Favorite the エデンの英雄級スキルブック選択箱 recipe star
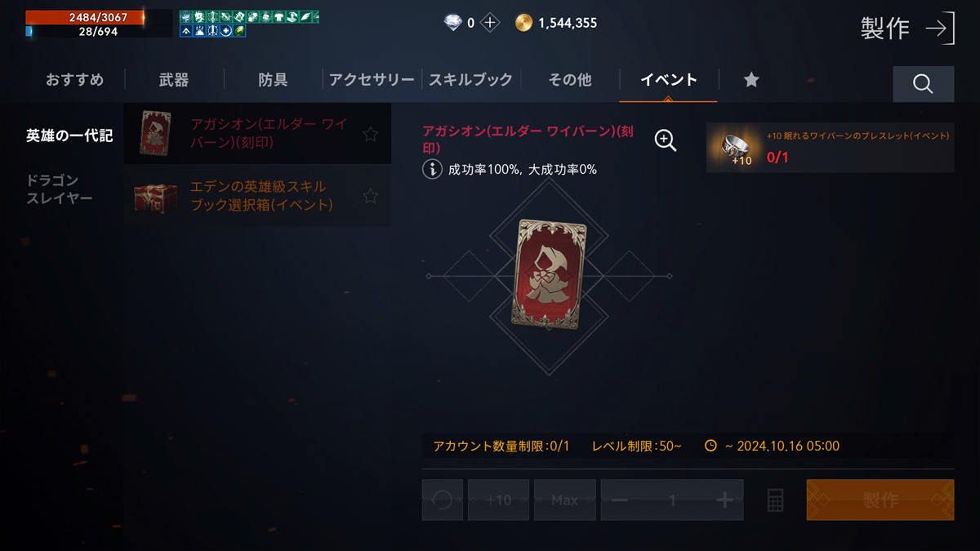980x551 pixels. (370, 196)
